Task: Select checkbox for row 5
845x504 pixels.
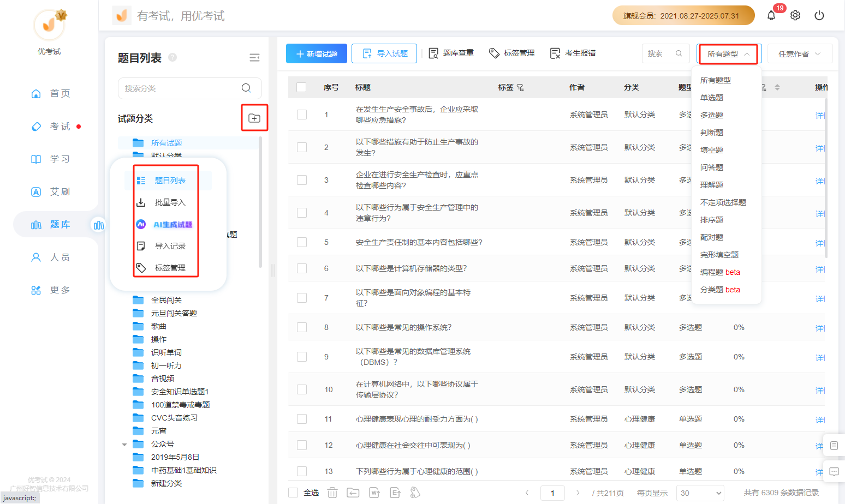Action: pos(302,242)
